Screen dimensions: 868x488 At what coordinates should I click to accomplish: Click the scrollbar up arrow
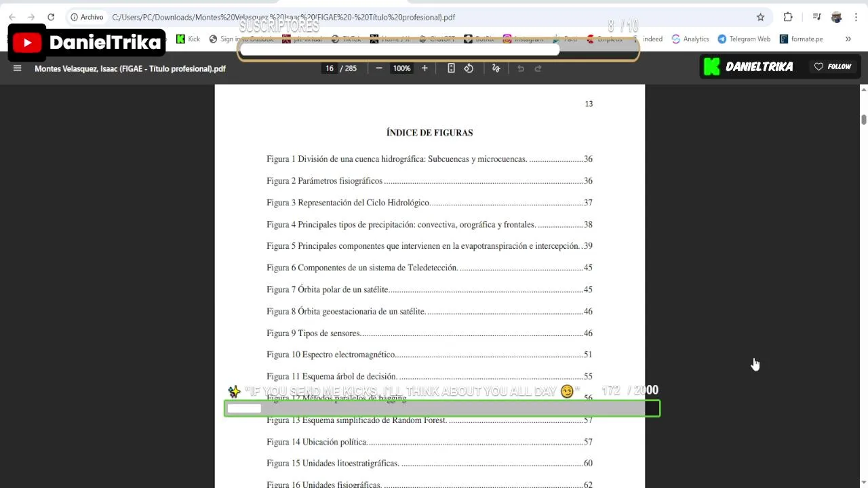pyautogui.click(x=863, y=89)
